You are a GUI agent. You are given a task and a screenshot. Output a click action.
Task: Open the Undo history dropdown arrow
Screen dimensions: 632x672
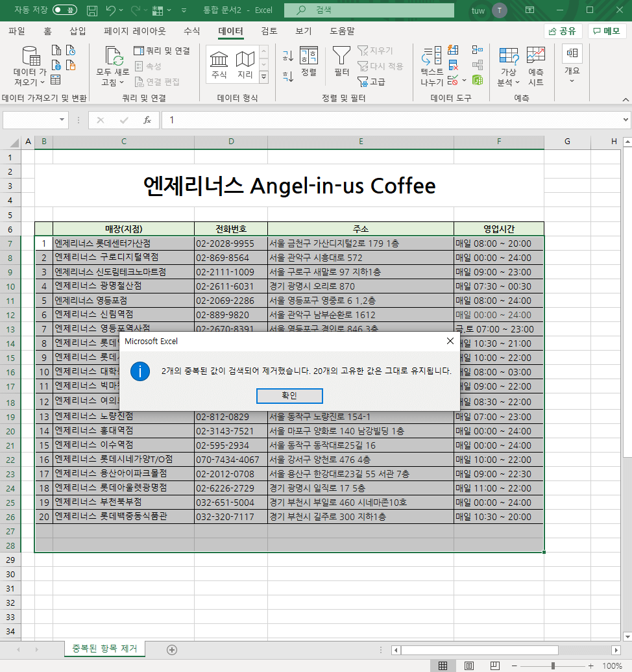[121, 10]
